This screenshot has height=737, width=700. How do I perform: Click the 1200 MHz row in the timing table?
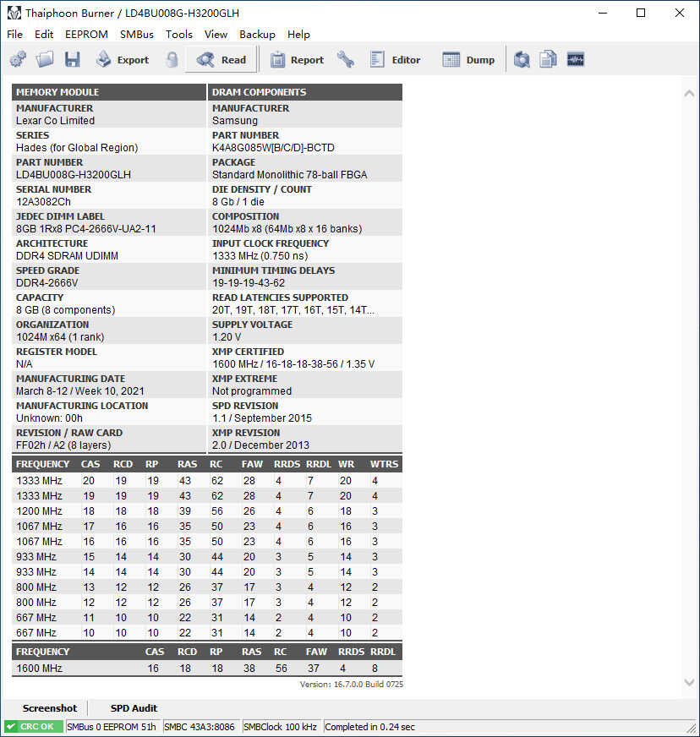click(x=207, y=511)
